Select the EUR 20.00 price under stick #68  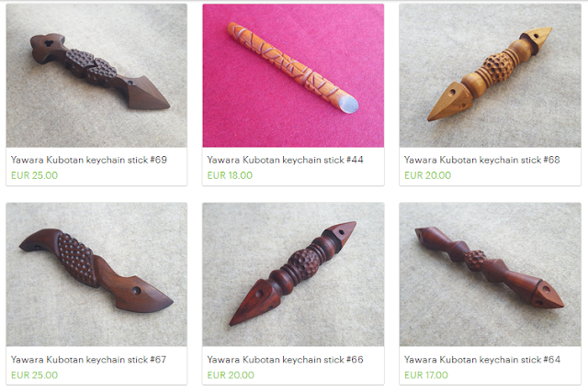click(x=427, y=175)
